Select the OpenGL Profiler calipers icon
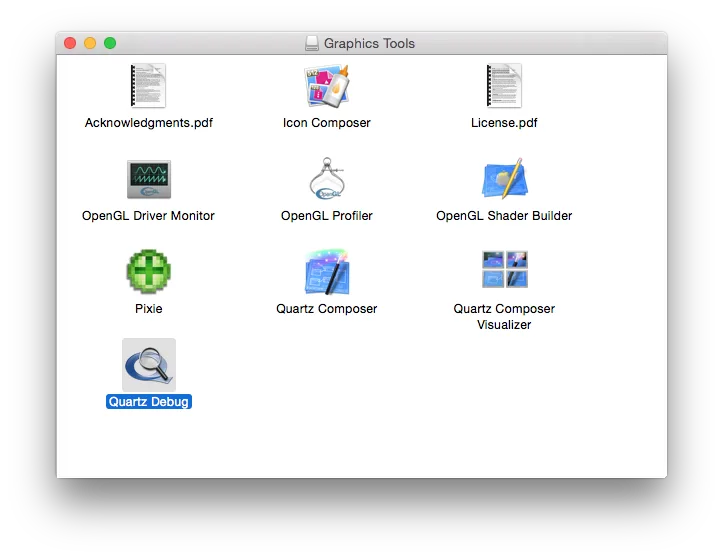Viewport: 723px width, 558px height. tap(327, 178)
